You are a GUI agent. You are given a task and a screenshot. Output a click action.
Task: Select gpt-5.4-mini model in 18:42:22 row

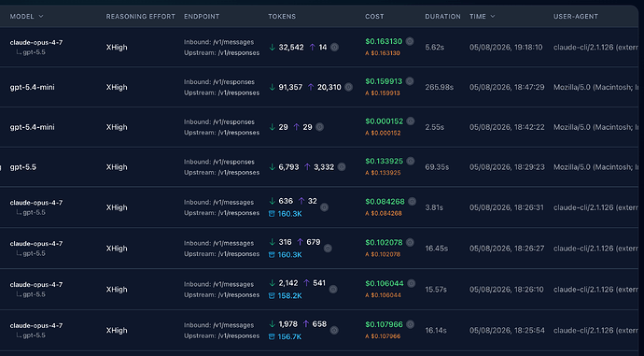point(32,127)
